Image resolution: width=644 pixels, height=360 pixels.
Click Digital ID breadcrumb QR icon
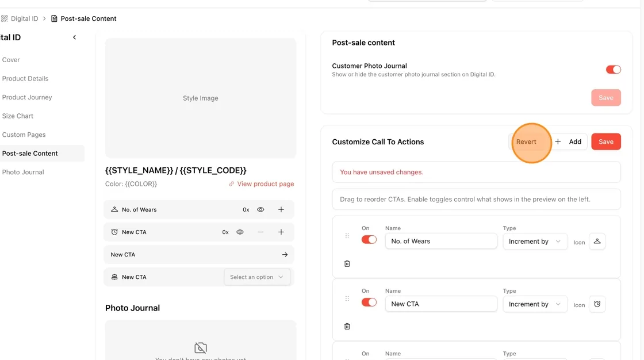[4, 18]
